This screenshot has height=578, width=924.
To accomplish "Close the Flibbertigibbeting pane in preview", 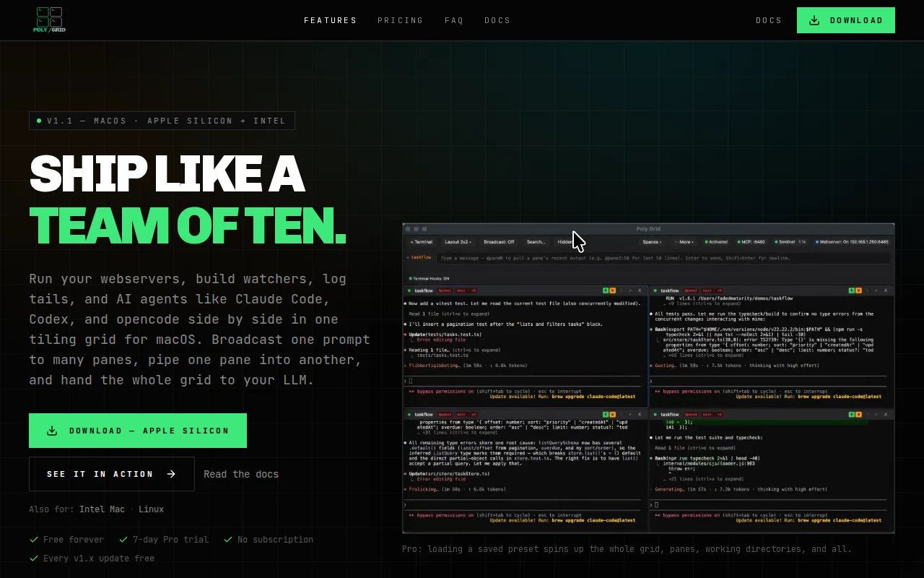I will click(x=640, y=290).
